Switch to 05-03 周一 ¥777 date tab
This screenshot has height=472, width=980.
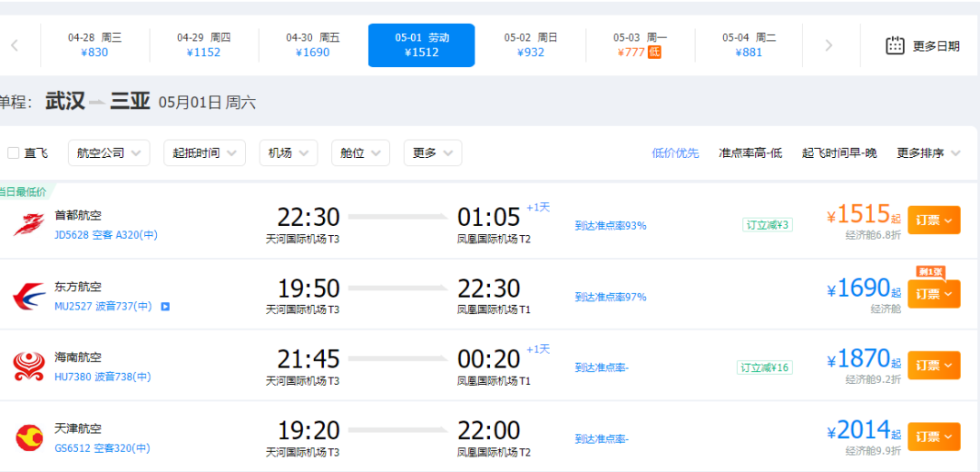coord(640,45)
